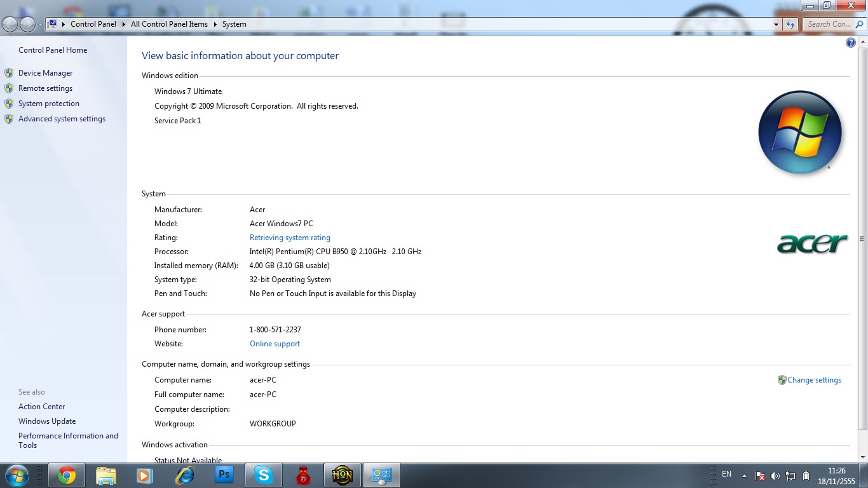Expand the arrow after Control Panel breadcrumb
Image resolution: width=868 pixels, height=488 pixels.
coord(123,24)
